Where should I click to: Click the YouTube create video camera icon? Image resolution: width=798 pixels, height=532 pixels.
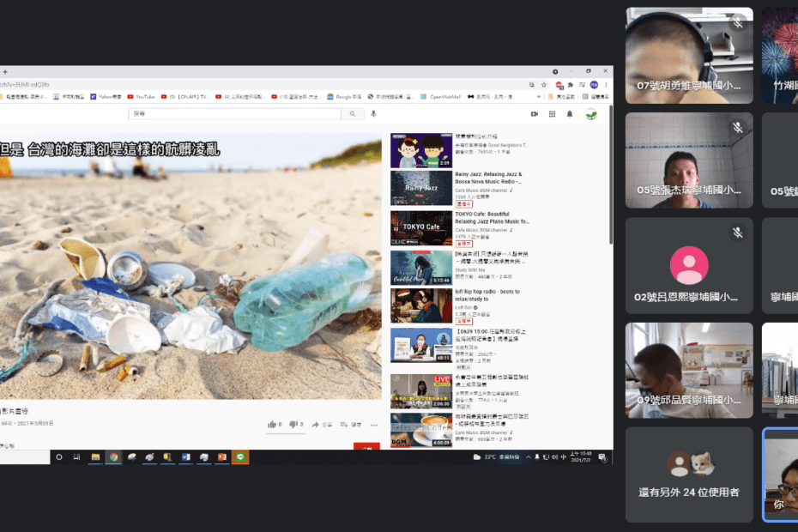coord(535,114)
